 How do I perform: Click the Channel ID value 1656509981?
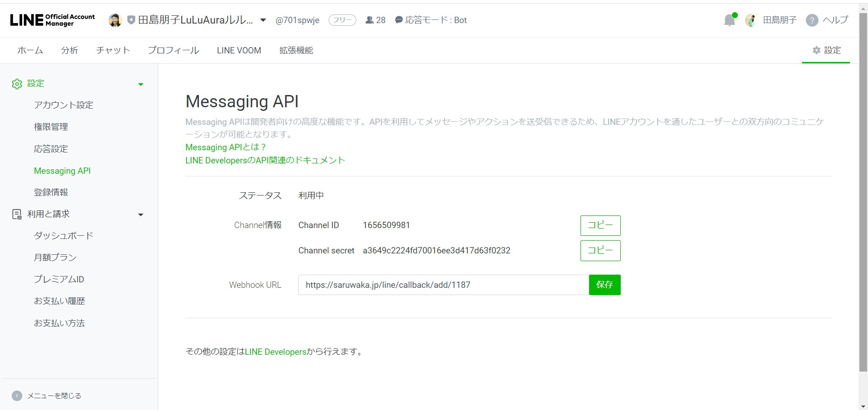pos(387,225)
